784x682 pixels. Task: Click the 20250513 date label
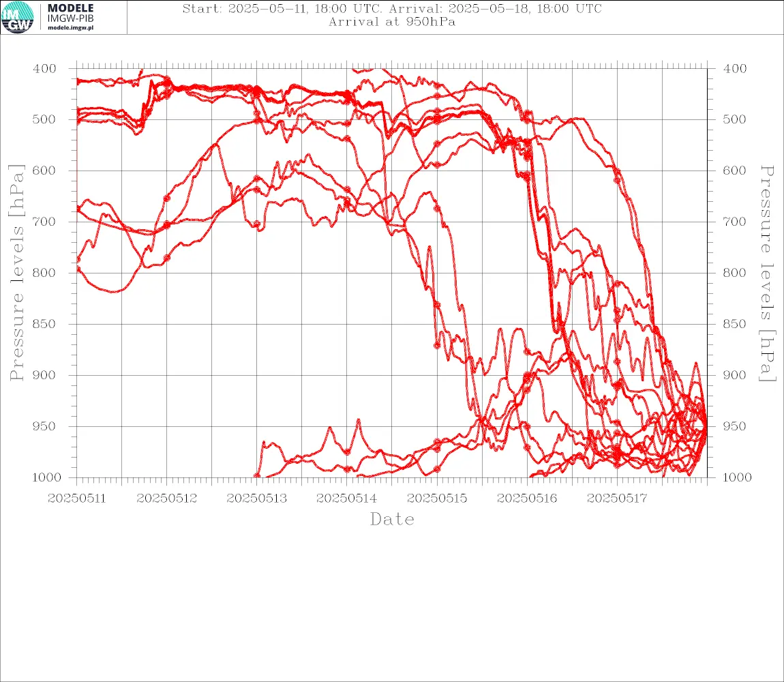click(257, 499)
